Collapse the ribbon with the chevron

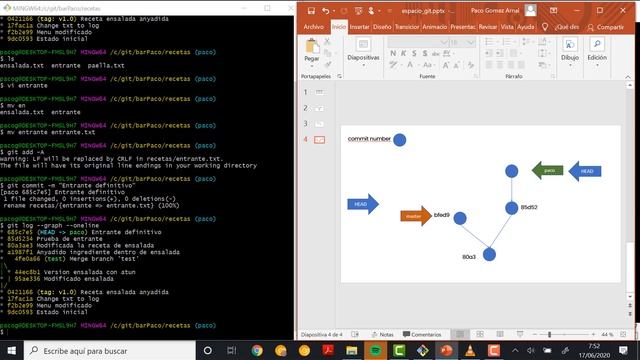(x=628, y=77)
